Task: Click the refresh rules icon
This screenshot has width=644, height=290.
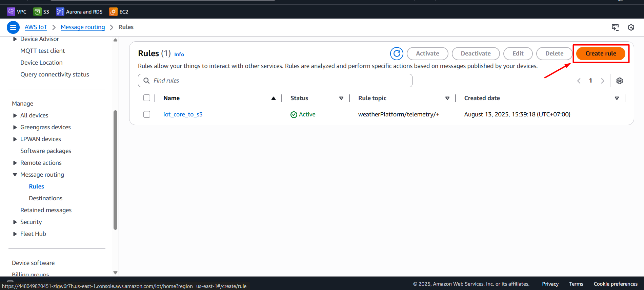Action: click(396, 53)
